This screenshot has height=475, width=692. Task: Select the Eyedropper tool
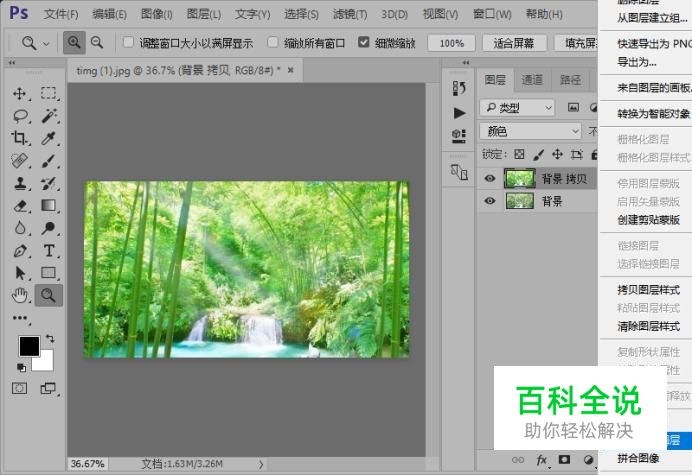coord(49,139)
